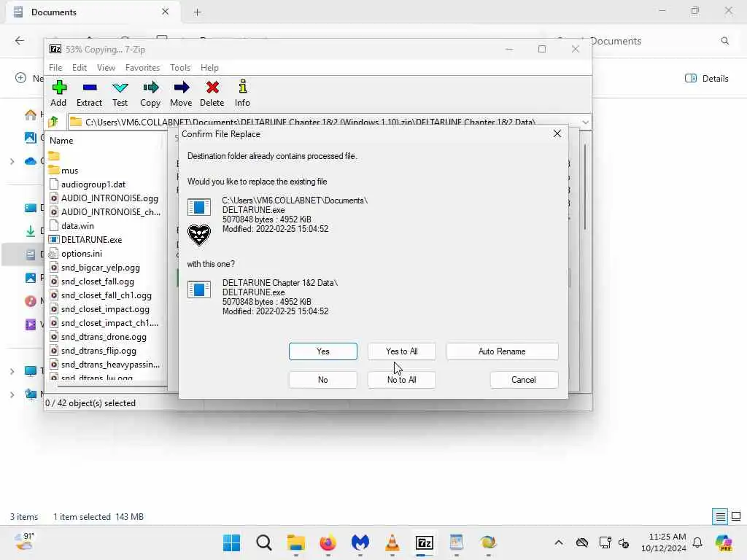Screen dimensions: 747x560
Task: Show hidden system tray icons
Action: click(558, 542)
